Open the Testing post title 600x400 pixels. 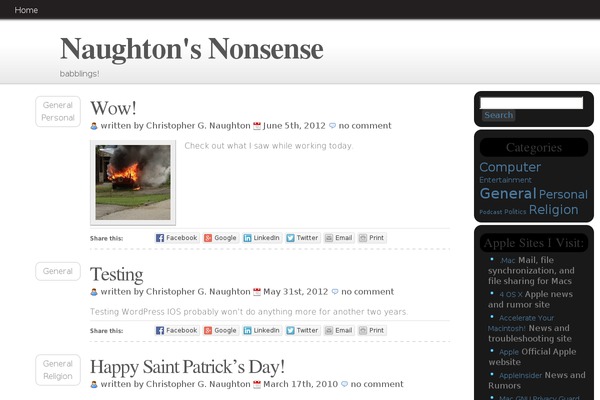117,274
